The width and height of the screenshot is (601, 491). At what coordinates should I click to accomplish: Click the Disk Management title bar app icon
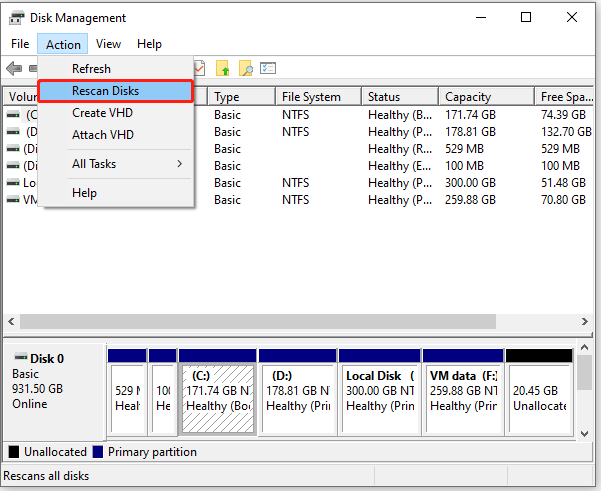point(15,17)
